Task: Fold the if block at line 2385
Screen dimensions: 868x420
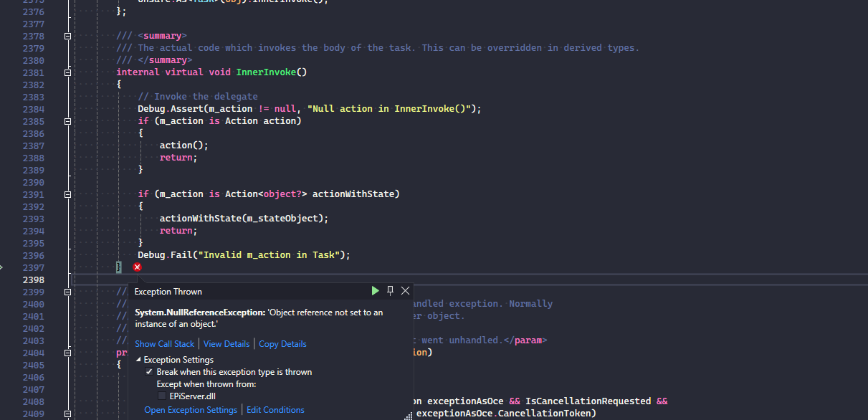Action: tap(68, 121)
